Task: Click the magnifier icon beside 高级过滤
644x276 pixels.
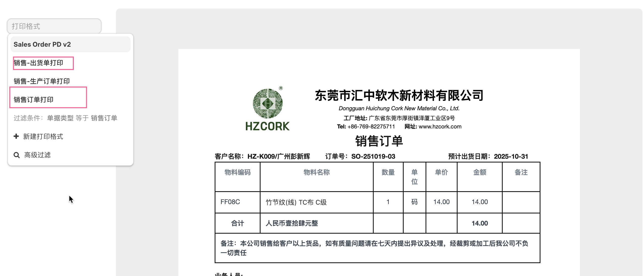Action: pyautogui.click(x=16, y=155)
